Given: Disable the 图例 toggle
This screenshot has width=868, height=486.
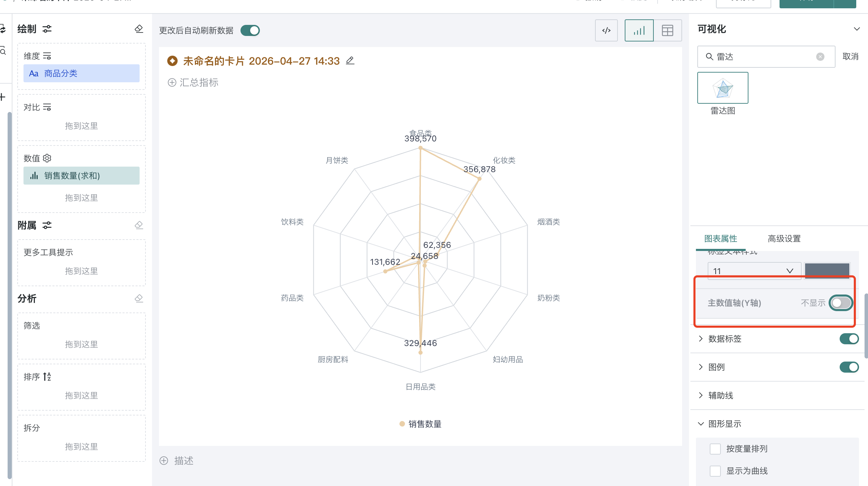Looking at the screenshot, I should (849, 367).
